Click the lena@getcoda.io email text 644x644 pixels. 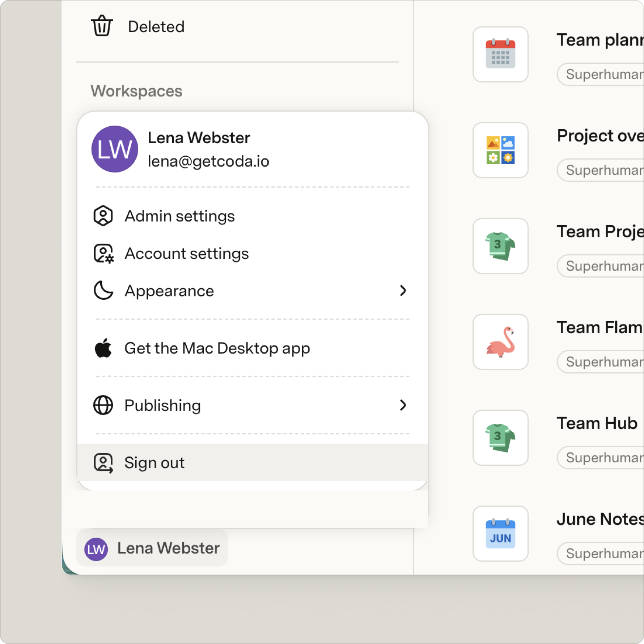(208, 161)
